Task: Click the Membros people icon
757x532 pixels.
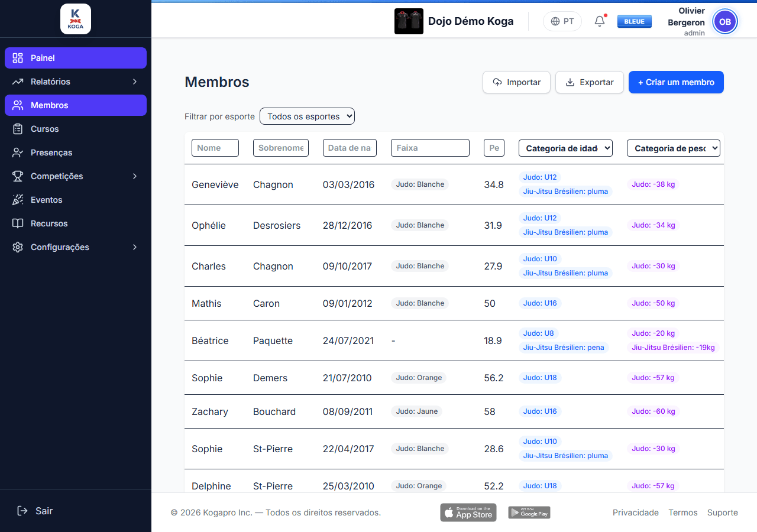Action: point(18,105)
